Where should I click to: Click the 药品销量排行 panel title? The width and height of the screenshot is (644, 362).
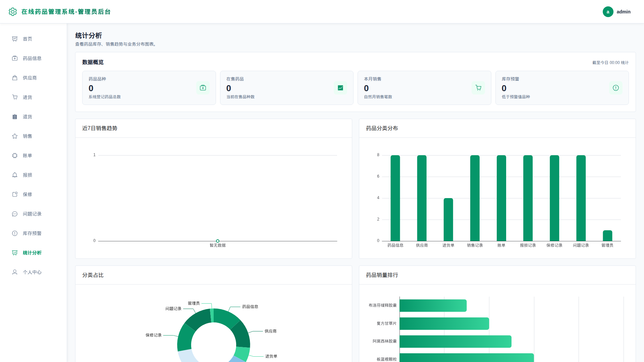click(382, 275)
